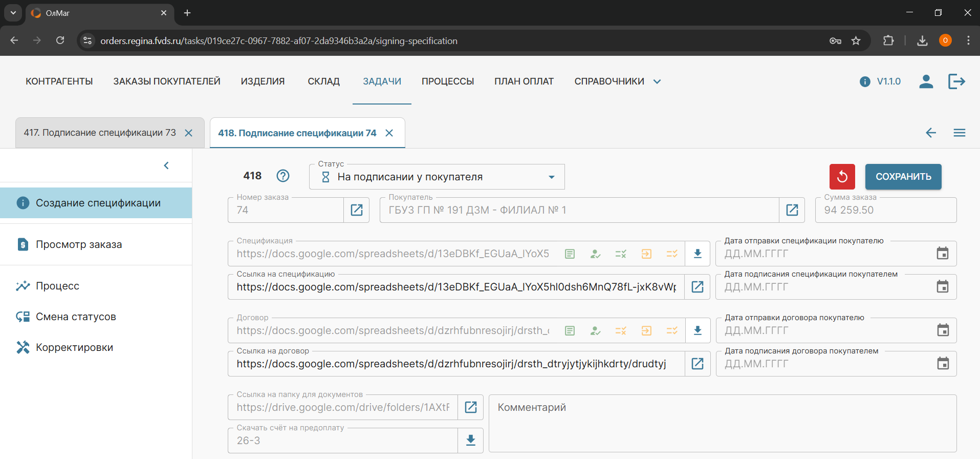Open specification link in new tab icon

(x=698, y=287)
